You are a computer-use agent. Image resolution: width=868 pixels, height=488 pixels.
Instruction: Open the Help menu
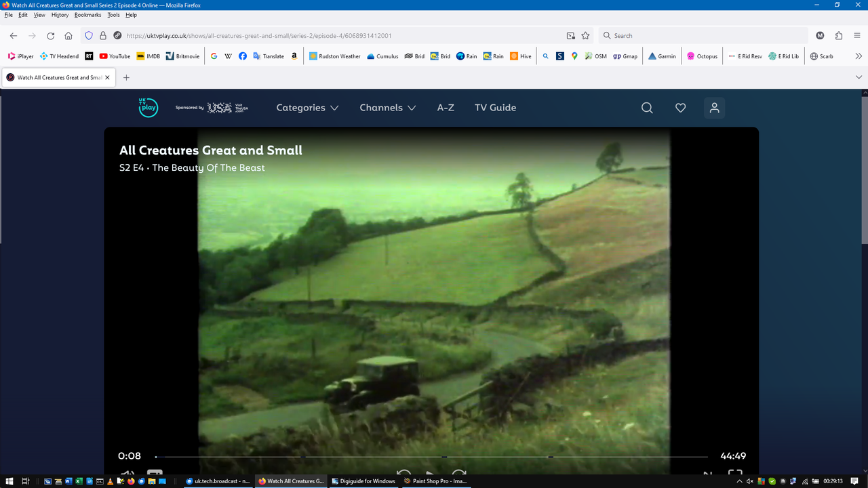tap(131, 15)
